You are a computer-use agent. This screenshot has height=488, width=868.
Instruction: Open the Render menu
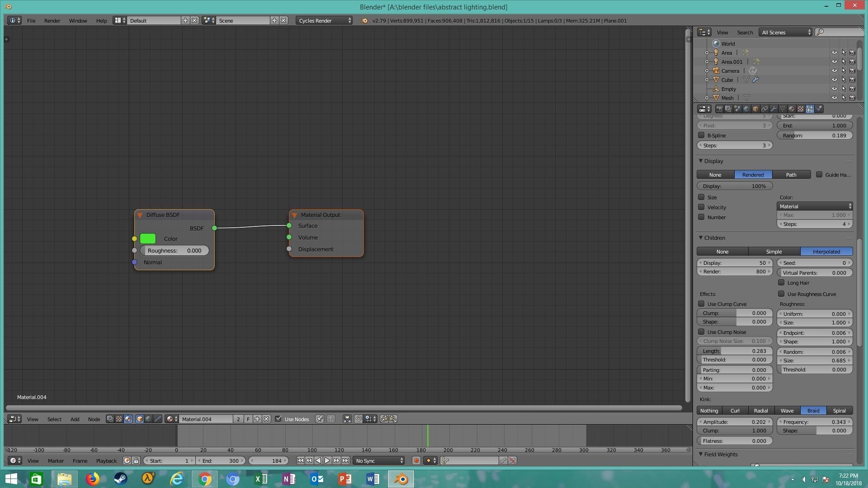click(x=52, y=21)
